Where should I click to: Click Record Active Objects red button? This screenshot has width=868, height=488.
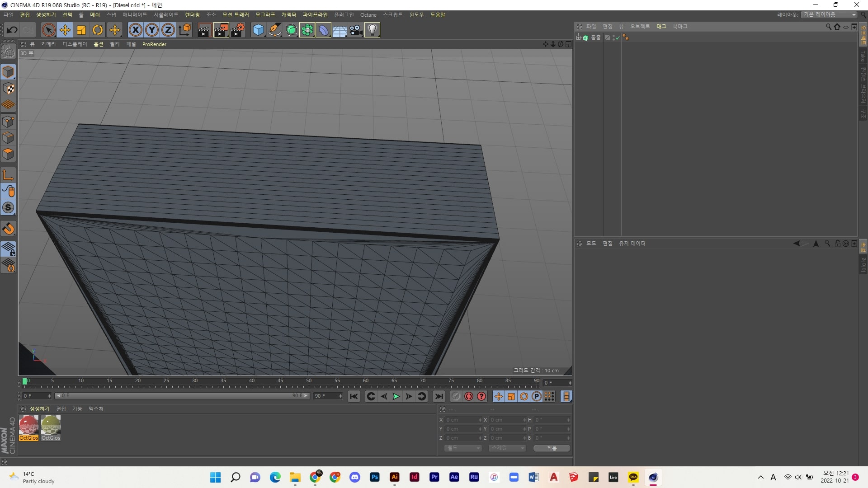[456, 396]
